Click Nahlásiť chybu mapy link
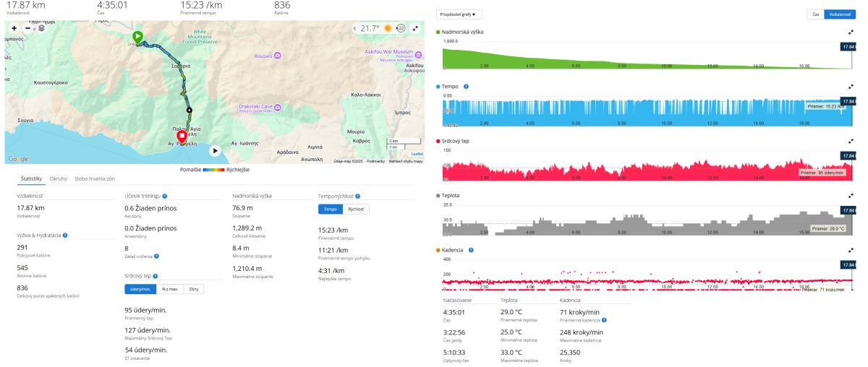868x367 pixels. pyautogui.click(x=406, y=160)
